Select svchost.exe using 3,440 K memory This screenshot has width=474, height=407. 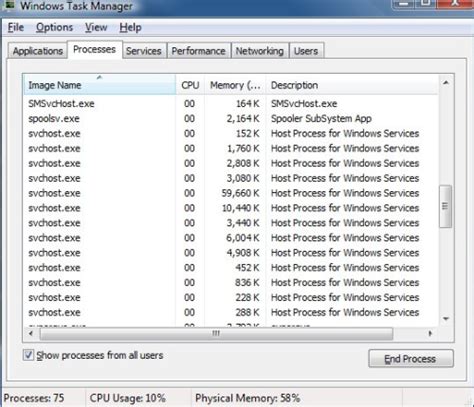[x=231, y=223]
